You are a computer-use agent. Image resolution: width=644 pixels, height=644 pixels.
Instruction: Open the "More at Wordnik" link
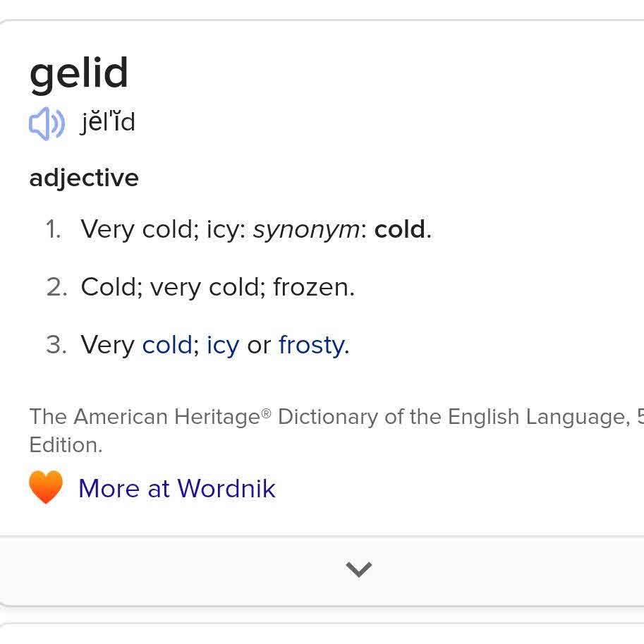(x=176, y=488)
